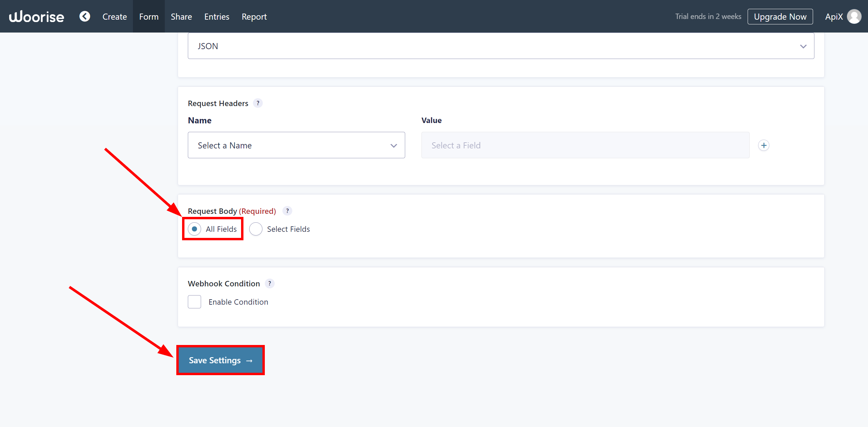Click the Form navigation tab icon
This screenshot has width=868, height=427.
[149, 16]
